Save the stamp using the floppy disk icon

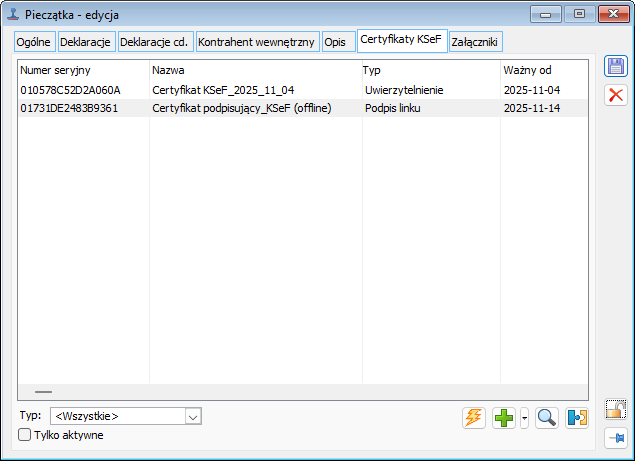616,66
